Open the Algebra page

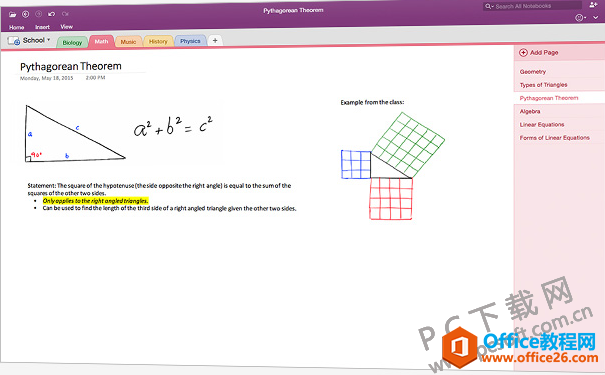coord(530,111)
